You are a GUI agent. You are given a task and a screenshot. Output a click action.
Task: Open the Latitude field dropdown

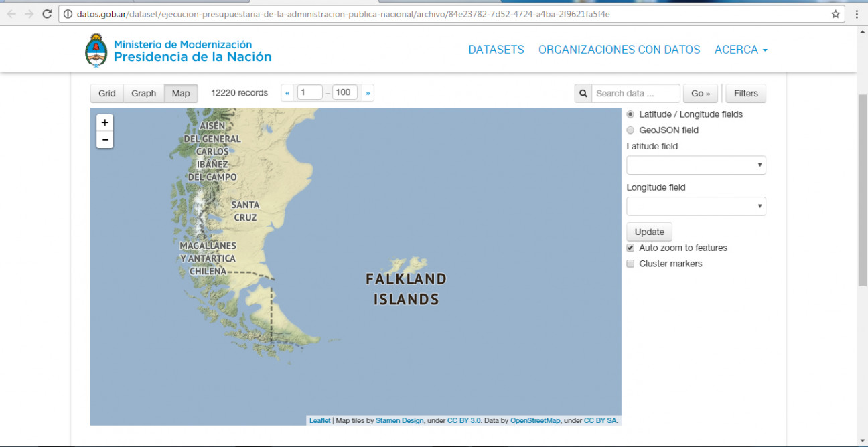pos(696,165)
